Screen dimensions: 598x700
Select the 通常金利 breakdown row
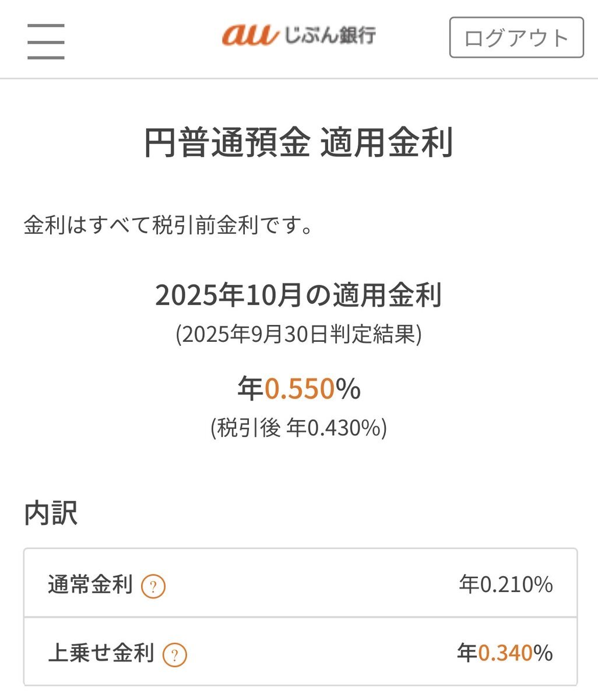click(300, 583)
